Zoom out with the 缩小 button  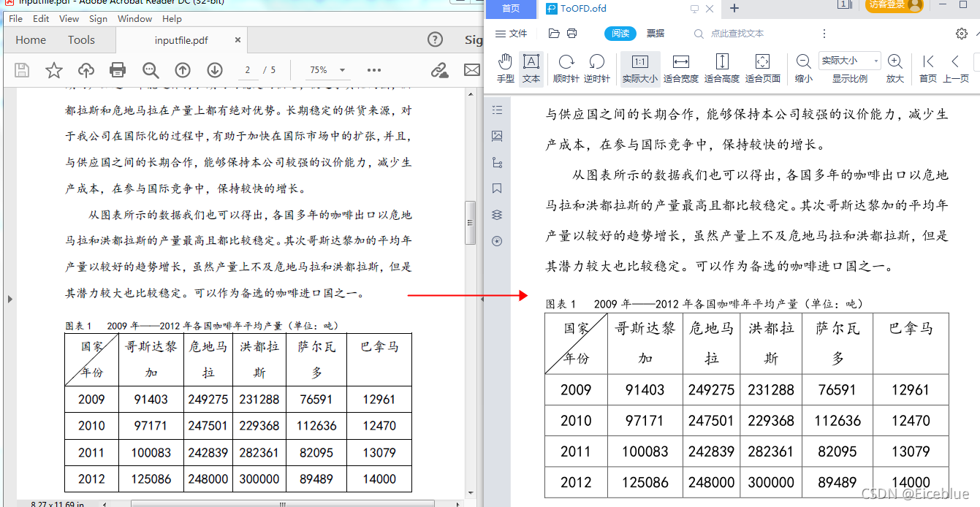803,68
